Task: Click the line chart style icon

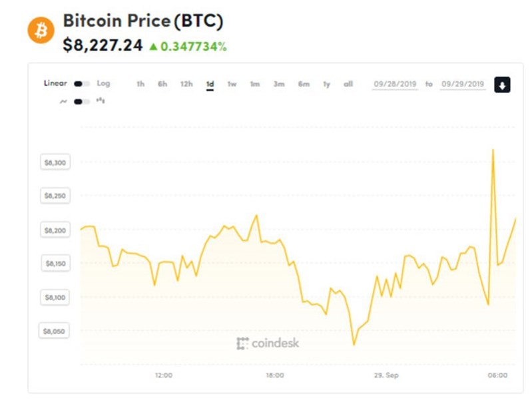Action: coord(63,101)
